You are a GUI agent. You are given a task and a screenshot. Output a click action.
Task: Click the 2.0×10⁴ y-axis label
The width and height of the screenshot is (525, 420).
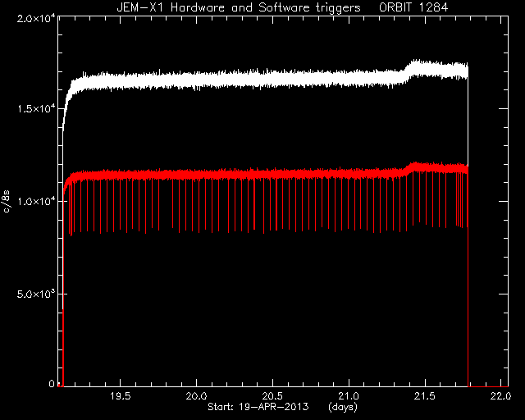(36, 18)
